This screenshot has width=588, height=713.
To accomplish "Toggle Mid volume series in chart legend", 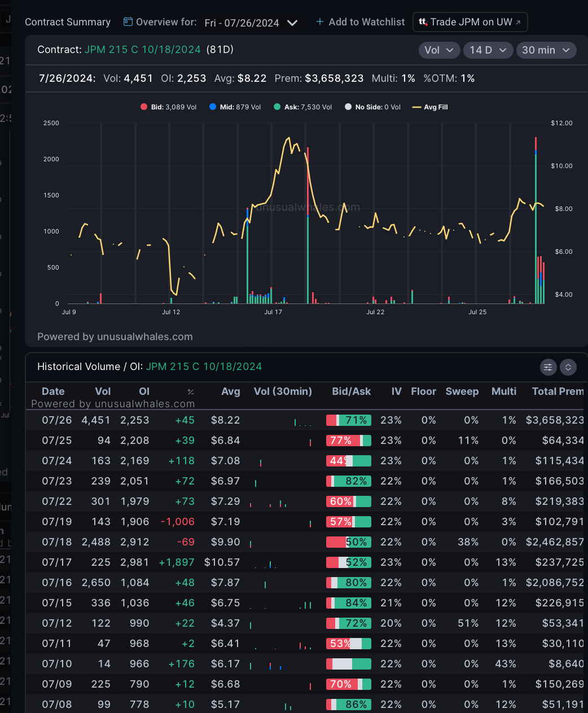I will [235, 107].
